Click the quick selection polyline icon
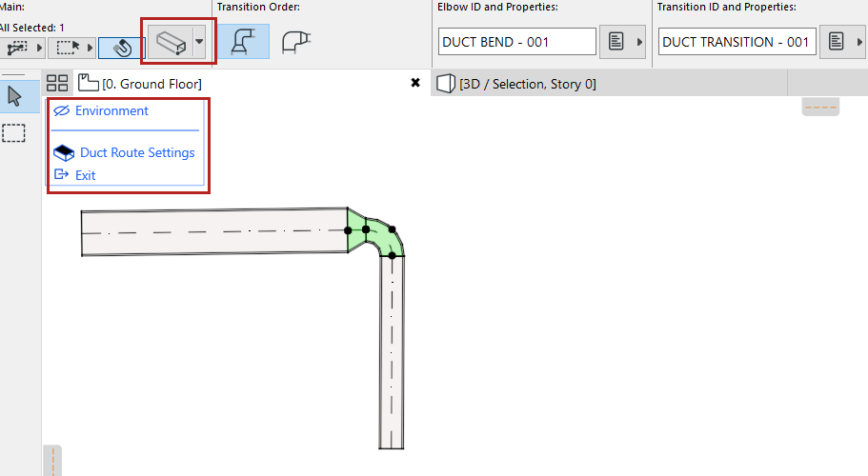This screenshot has width=868, height=476. click(18, 49)
